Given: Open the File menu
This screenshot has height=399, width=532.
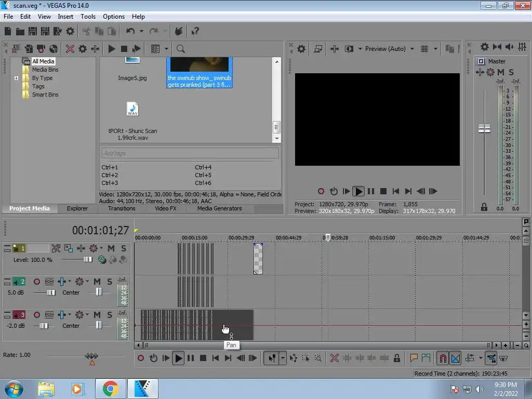Looking at the screenshot, I should tap(8, 17).
